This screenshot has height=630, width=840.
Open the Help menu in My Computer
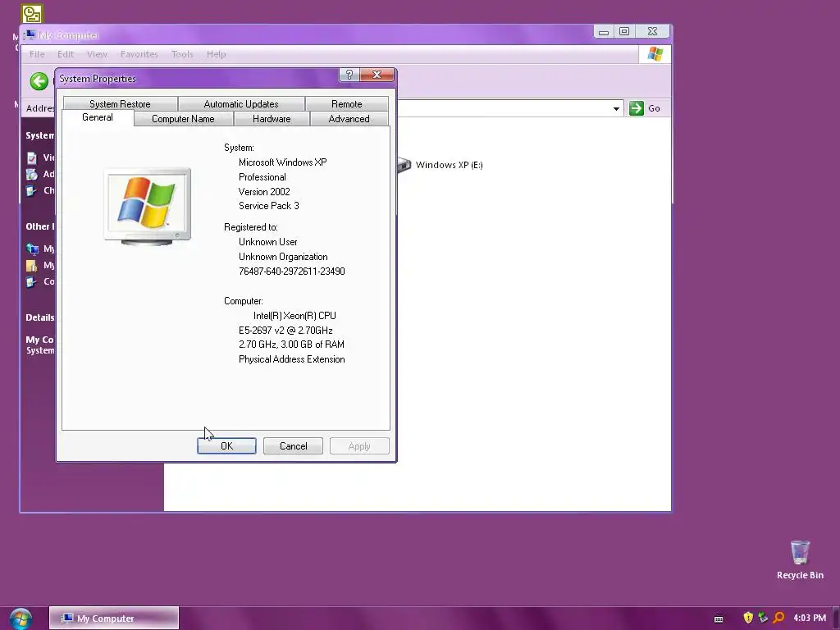[x=217, y=54]
